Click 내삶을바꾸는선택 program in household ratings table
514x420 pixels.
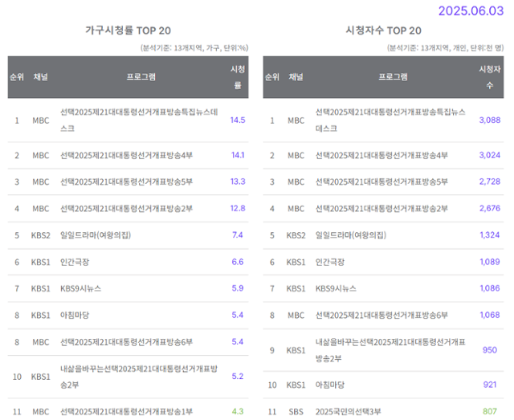coord(139,377)
